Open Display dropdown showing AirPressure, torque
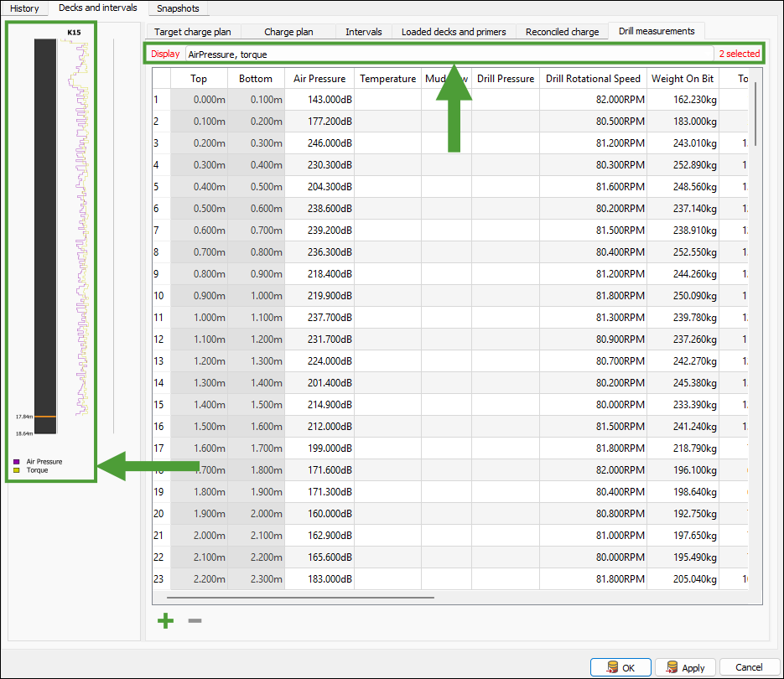The image size is (784, 679). (449, 54)
